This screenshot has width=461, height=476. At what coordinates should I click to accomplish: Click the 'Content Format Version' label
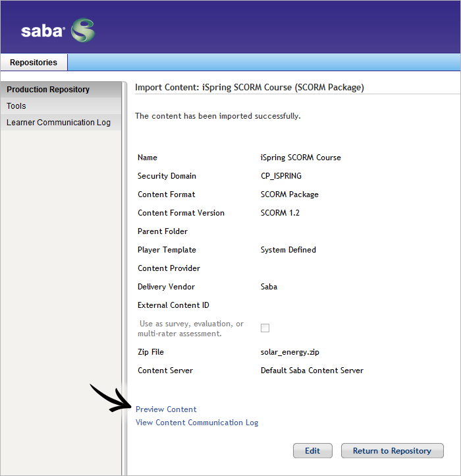pyautogui.click(x=180, y=213)
